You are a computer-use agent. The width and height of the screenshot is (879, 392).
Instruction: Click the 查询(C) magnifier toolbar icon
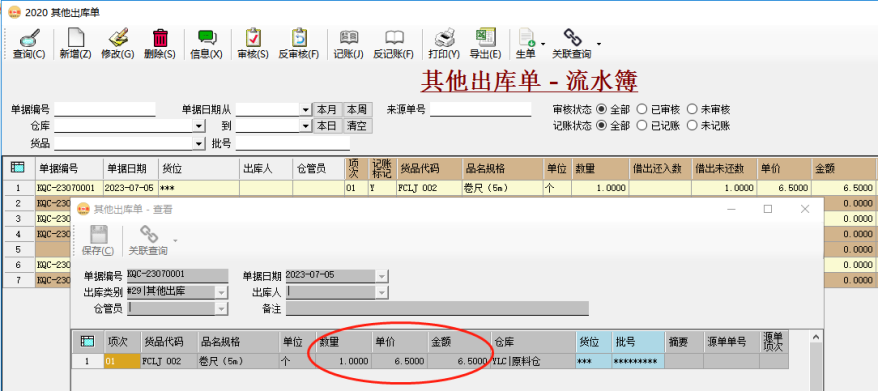coord(29,44)
